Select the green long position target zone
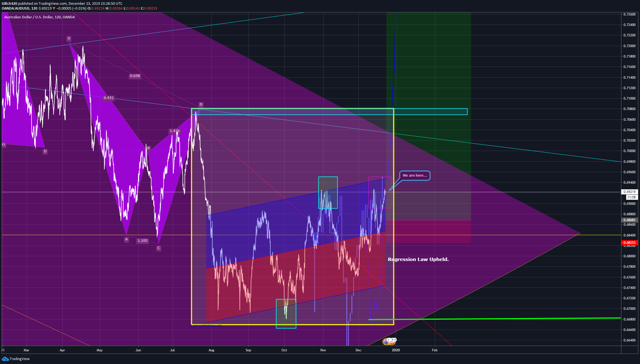This screenshot has width=640, height=364. (x=429, y=116)
